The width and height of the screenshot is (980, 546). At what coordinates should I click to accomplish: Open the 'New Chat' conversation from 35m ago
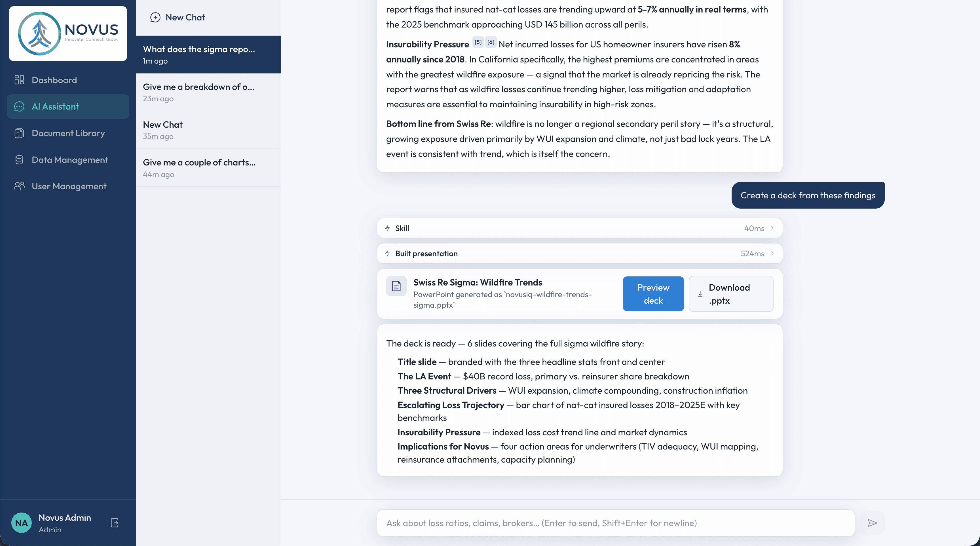(208, 130)
